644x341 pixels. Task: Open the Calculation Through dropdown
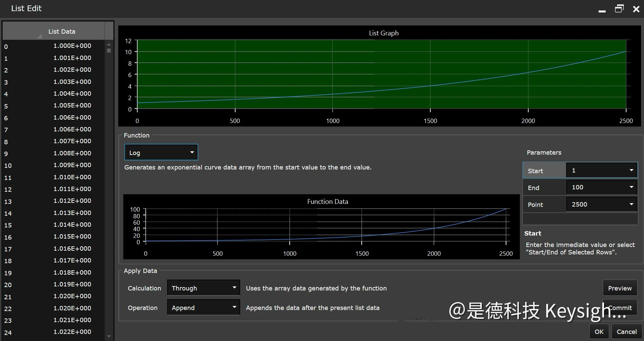click(x=203, y=288)
